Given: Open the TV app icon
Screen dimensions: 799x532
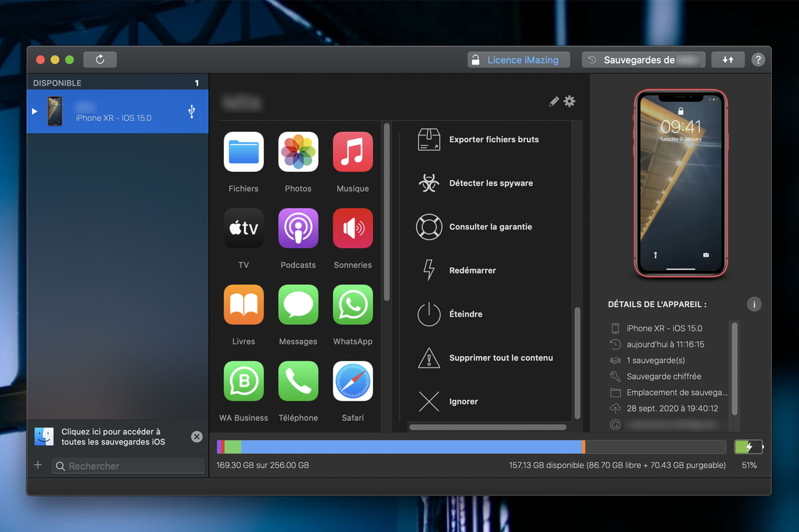Looking at the screenshot, I should coord(244,228).
